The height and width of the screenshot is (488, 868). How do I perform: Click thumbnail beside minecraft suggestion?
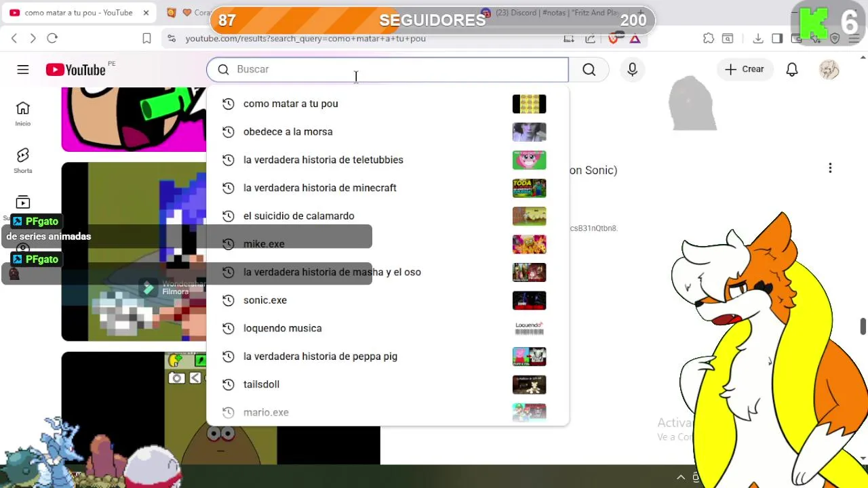click(529, 188)
